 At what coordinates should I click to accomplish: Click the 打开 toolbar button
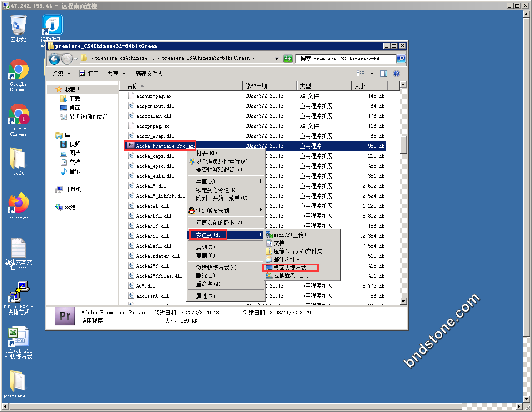point(89,74)
